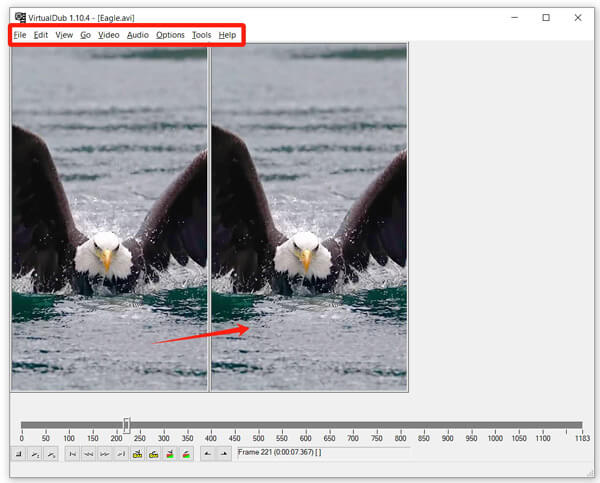Set the mark-in selection start

207,454
